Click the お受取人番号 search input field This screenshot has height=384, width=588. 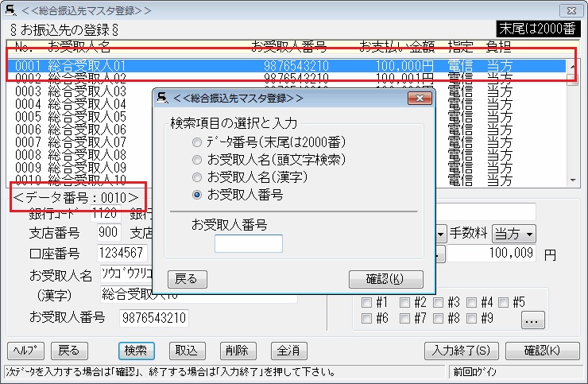tap(249, 243)
